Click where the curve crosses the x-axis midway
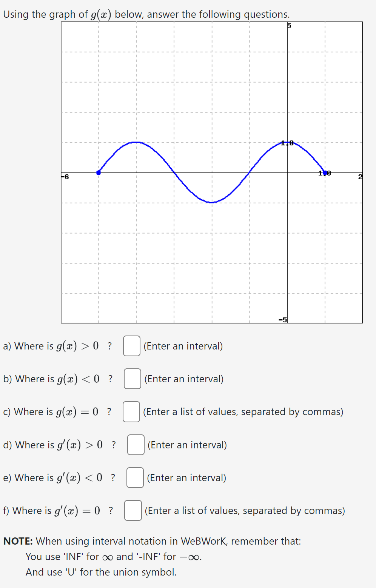Screen dimensions: 376x588 (174, 172)
